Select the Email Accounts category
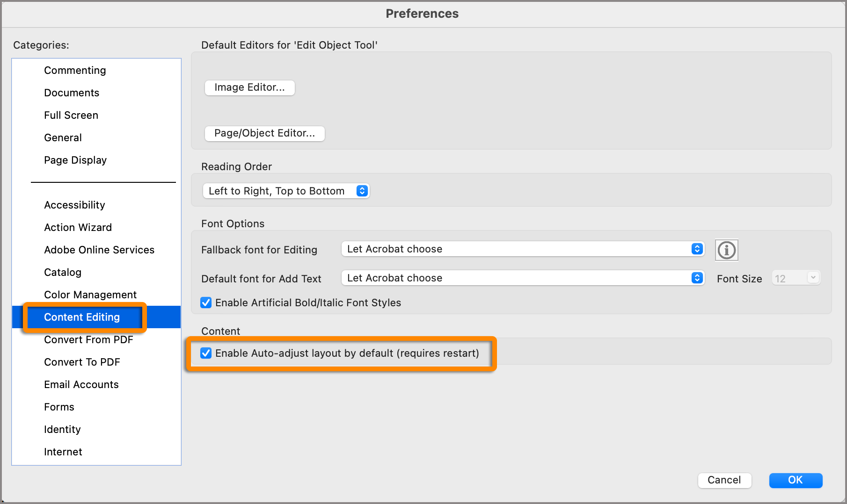Screen dimensions: 847x504 [x=80, y=384]
